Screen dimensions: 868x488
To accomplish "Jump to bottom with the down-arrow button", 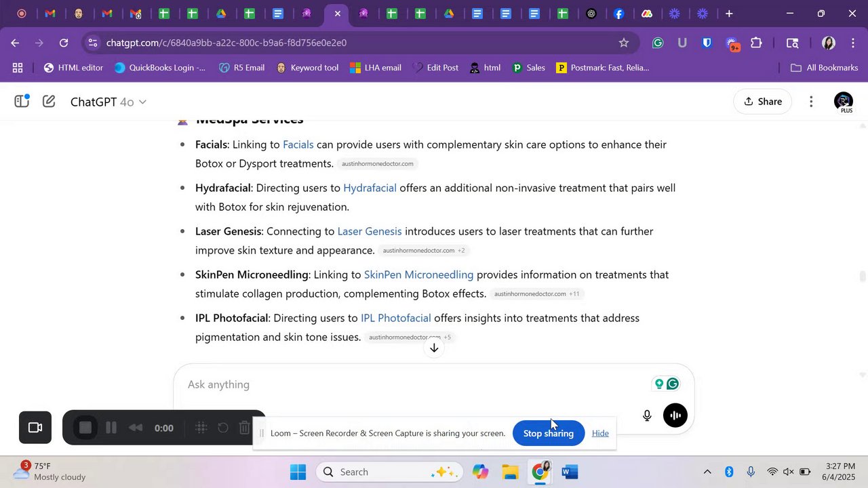I will [x=434, y=348].
